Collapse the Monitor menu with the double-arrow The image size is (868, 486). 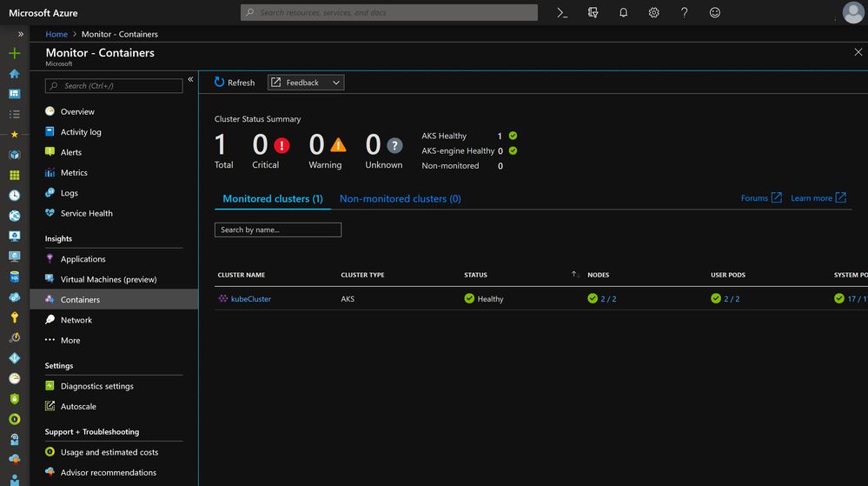(x=190, y=79)
